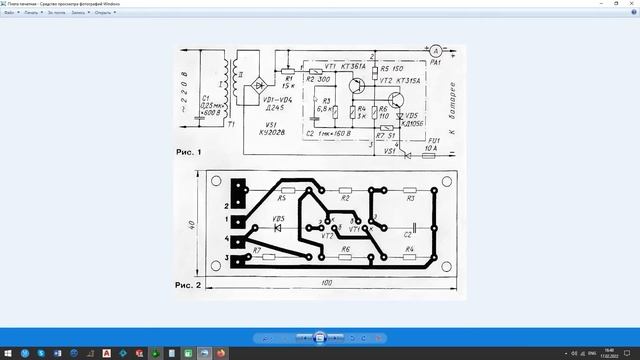Click the displayed circuit schematic image
This screenshot has height=360, width=640.
point(320,172)
